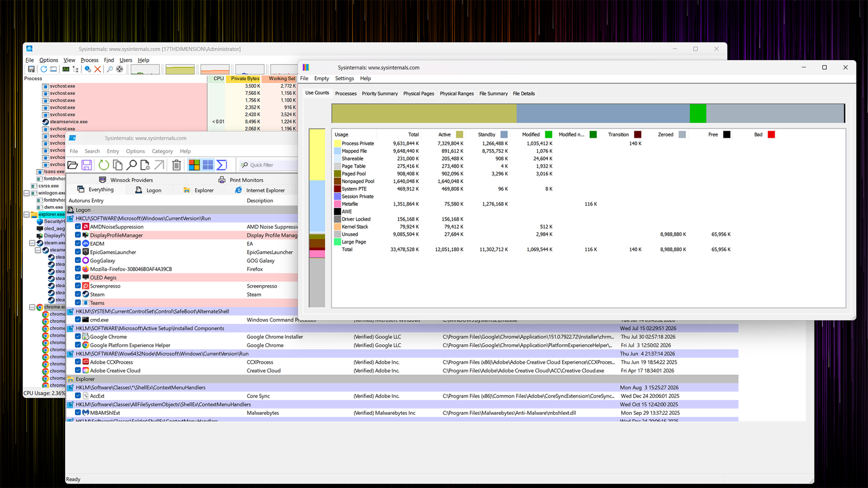The width and height of the screenshot is (868, 488).
Task: Click the trash Delete icon in Autoruns toolbar
Action: (176, 165)
